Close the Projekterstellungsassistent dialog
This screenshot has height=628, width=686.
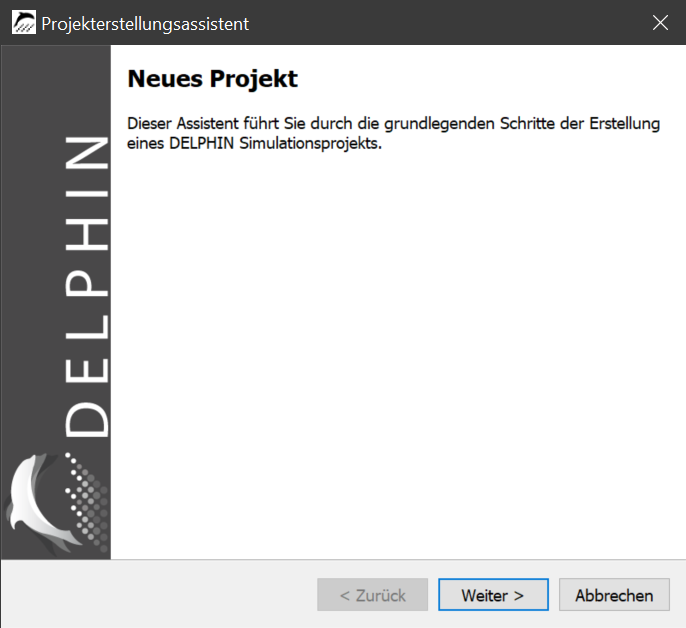[660, 23]
